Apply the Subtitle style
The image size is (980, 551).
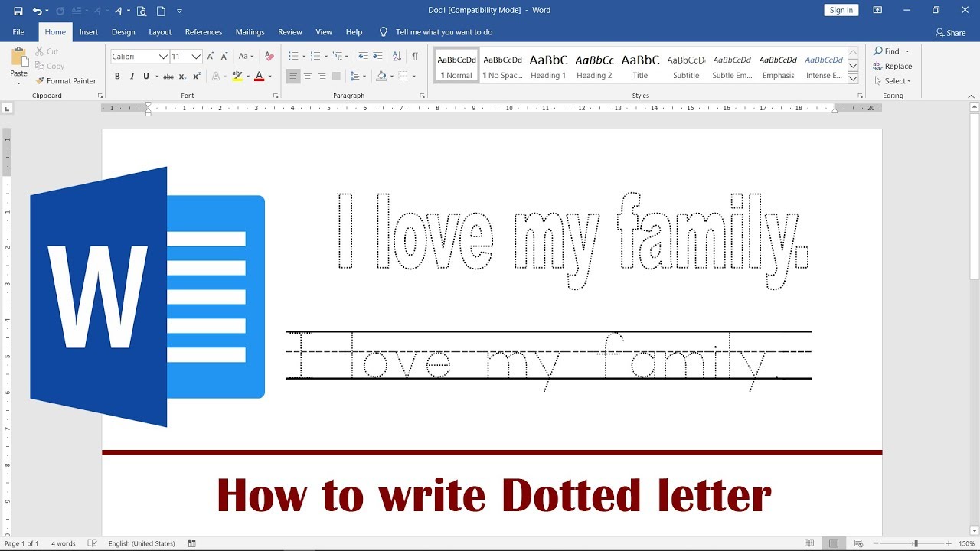(686, 66)
